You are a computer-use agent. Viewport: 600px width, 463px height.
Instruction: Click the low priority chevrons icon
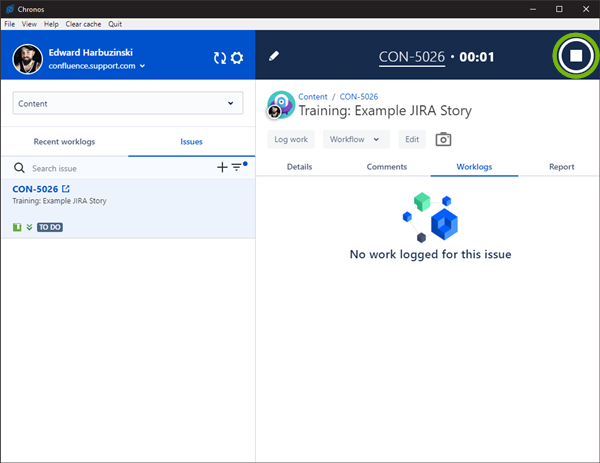tap(29, 227)
